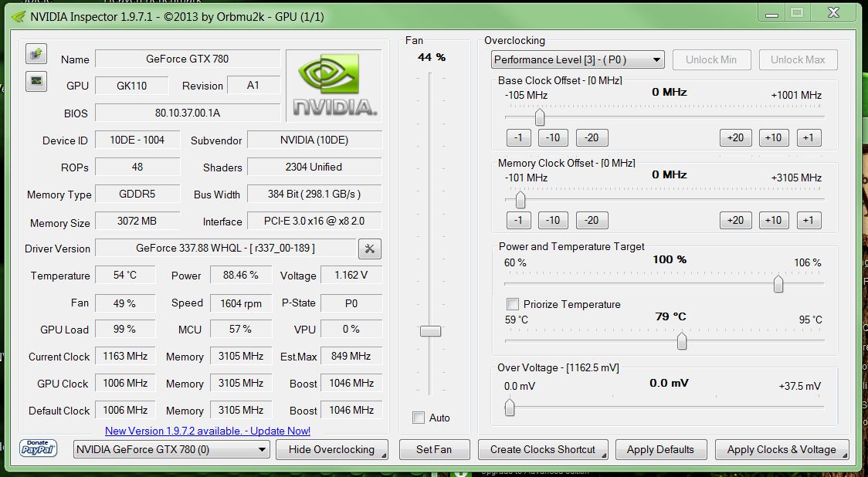Click the ROPs value 48
868x477 pixels.
[x=137, y=167]
